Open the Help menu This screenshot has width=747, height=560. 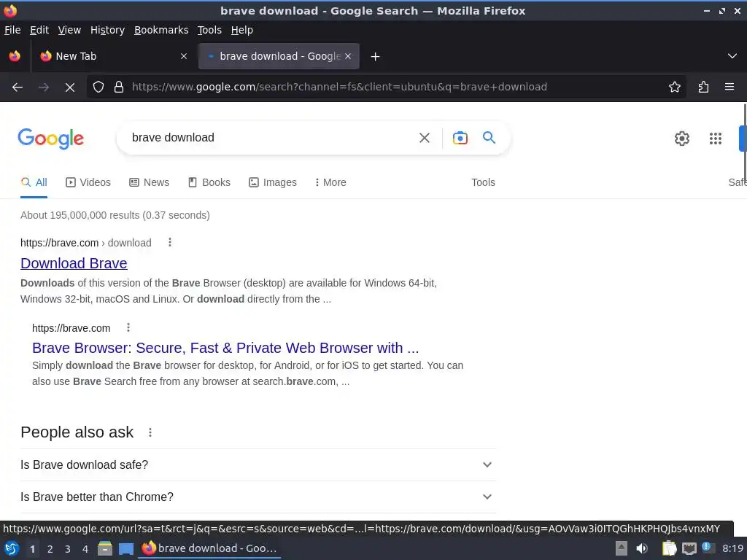[x=242, y=30]
